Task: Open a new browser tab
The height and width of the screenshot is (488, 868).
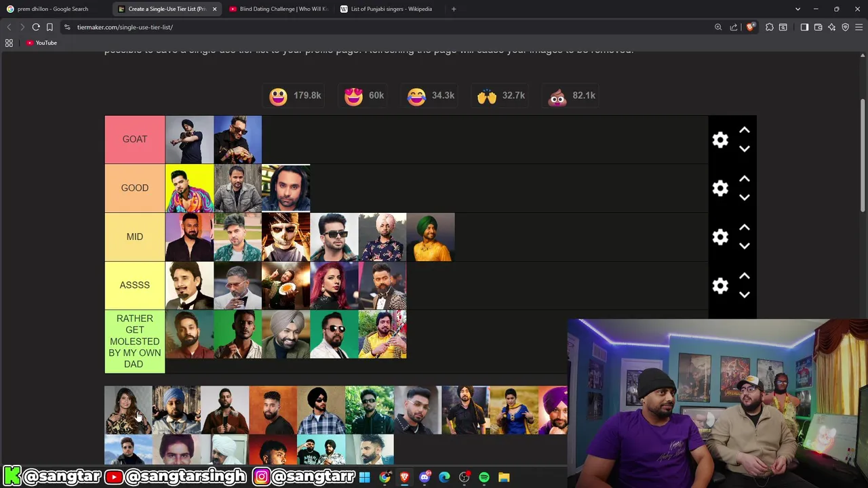Action: click(x=454, y=9)
